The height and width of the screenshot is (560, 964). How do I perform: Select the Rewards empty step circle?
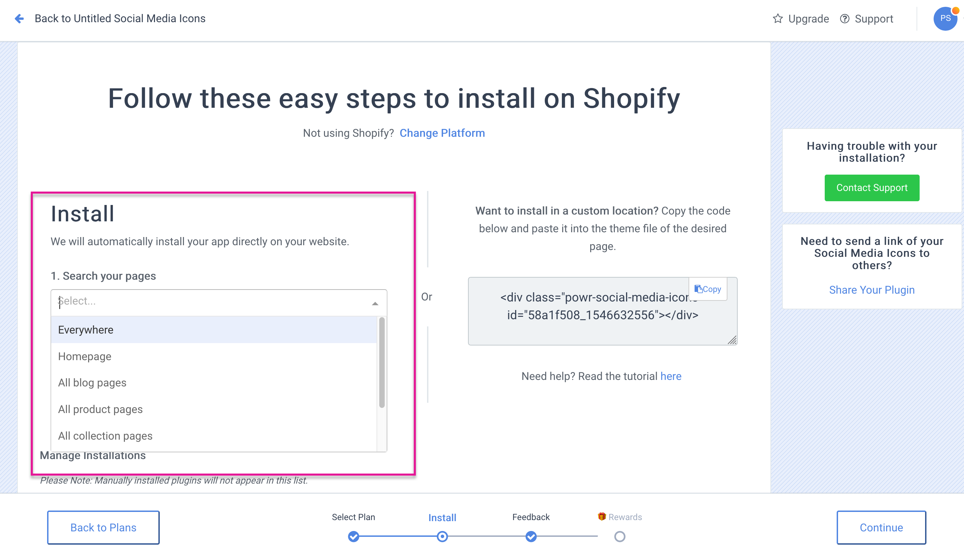620,537
